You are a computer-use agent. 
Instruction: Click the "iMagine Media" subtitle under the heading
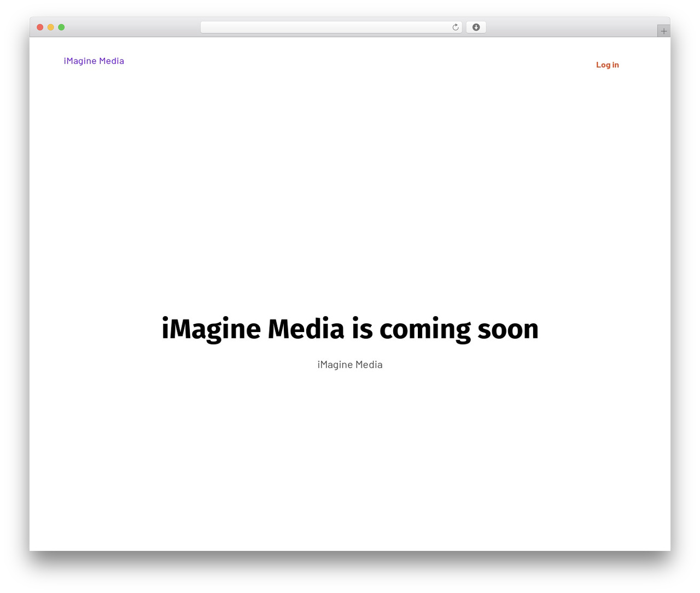[x=350, y=364]
